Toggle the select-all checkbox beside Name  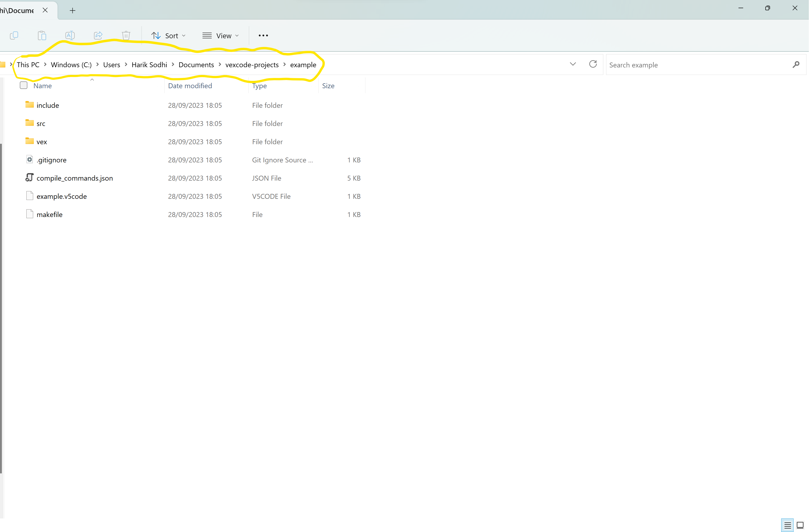click(23, 85)
